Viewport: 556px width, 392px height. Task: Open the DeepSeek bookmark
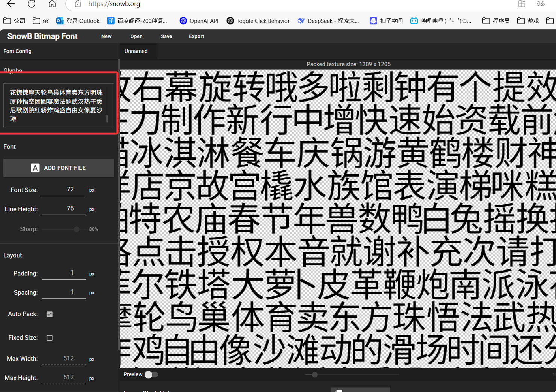click(328, 21)
